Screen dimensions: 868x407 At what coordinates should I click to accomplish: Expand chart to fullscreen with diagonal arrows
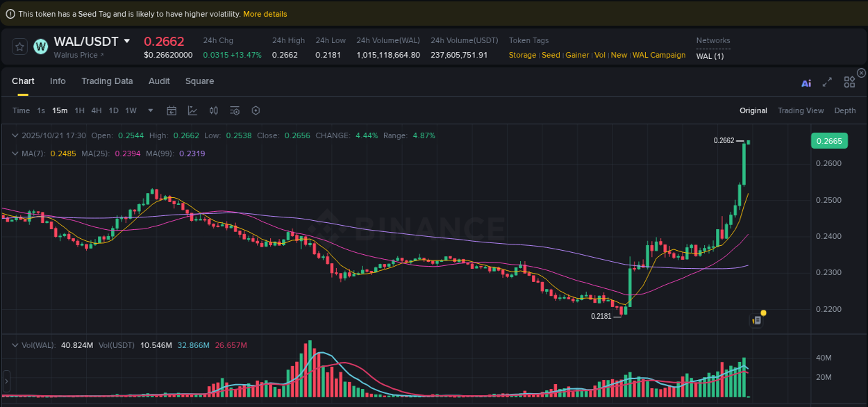pyautogui.click(x=827, y=81)
